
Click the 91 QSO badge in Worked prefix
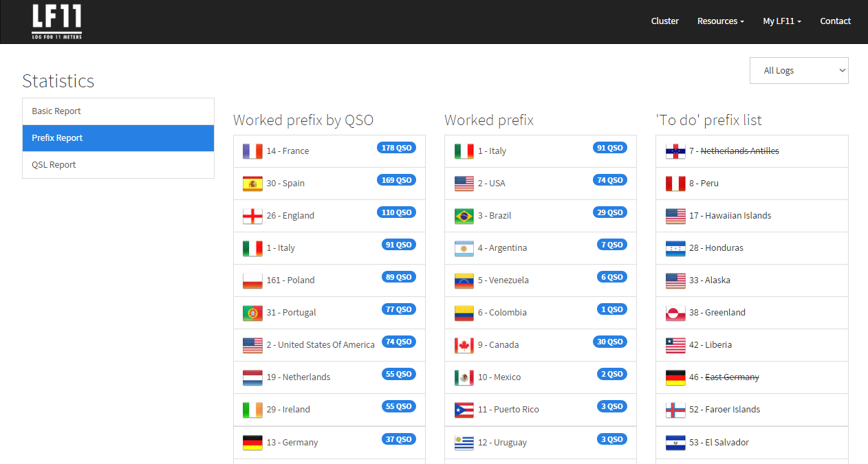tap(609, 148)
